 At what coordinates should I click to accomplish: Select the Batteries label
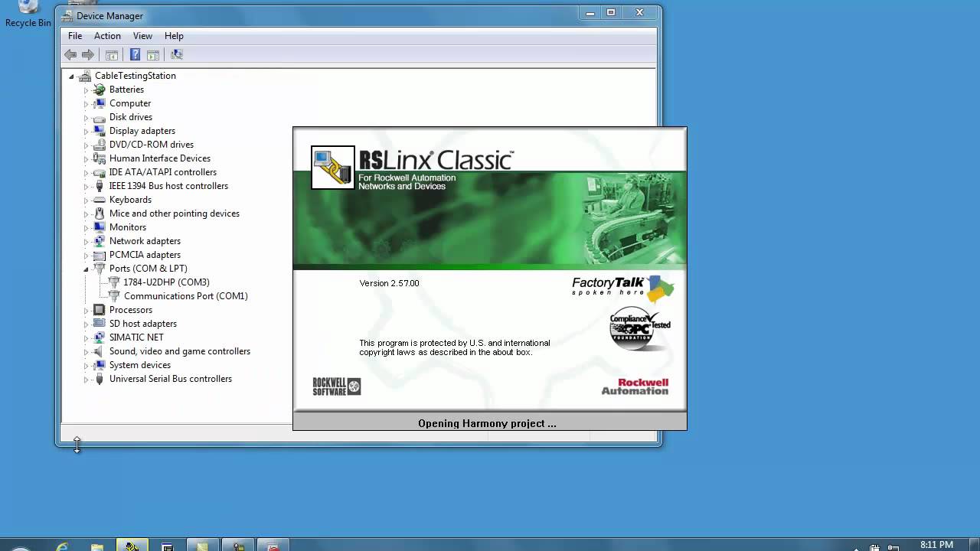click(126, 90)
